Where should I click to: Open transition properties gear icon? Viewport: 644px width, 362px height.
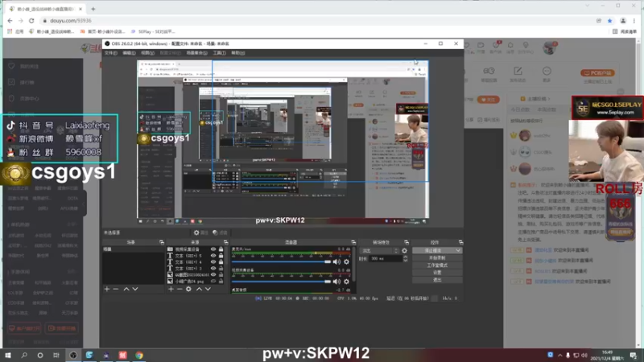405,250
